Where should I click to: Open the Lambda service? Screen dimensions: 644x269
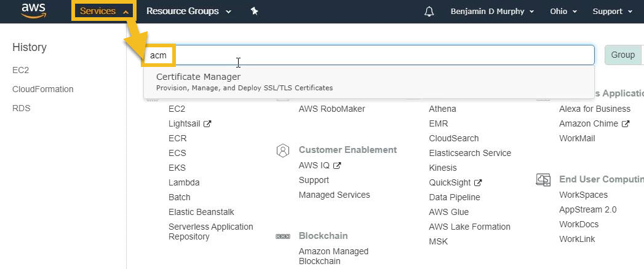(184, 182)
